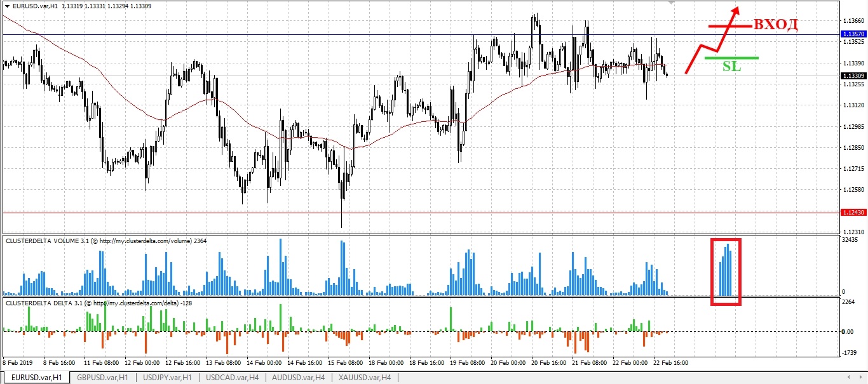Open the AUDUSD.var,H4 chart tab
The image size is (868, 384).
[298, 378]
